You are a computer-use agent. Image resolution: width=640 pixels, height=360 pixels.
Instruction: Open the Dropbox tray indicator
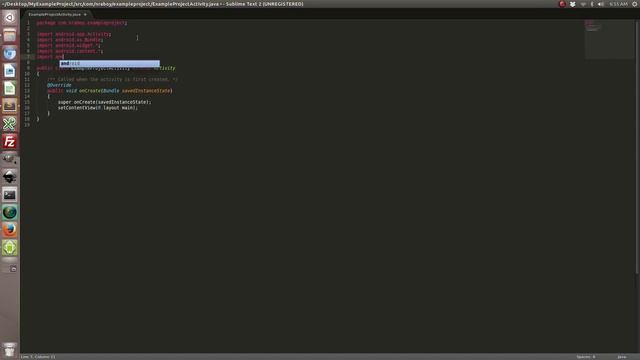click(572, 4)
